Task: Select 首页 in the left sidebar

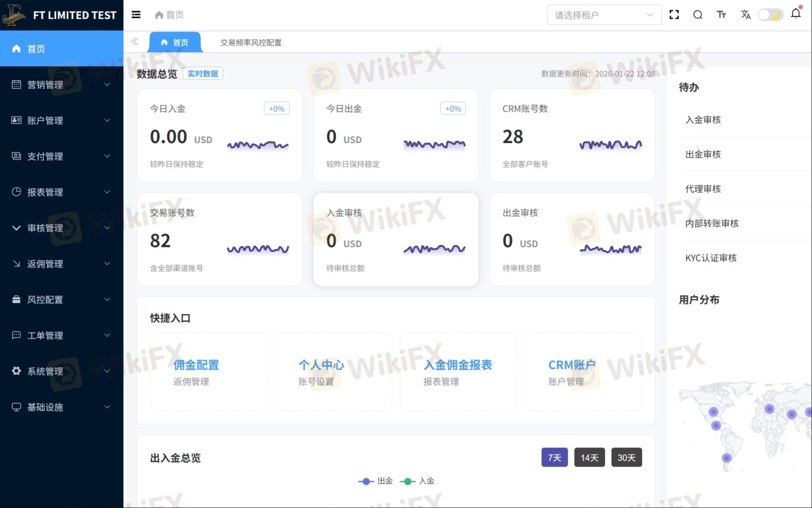Action: tap(61, 49)
